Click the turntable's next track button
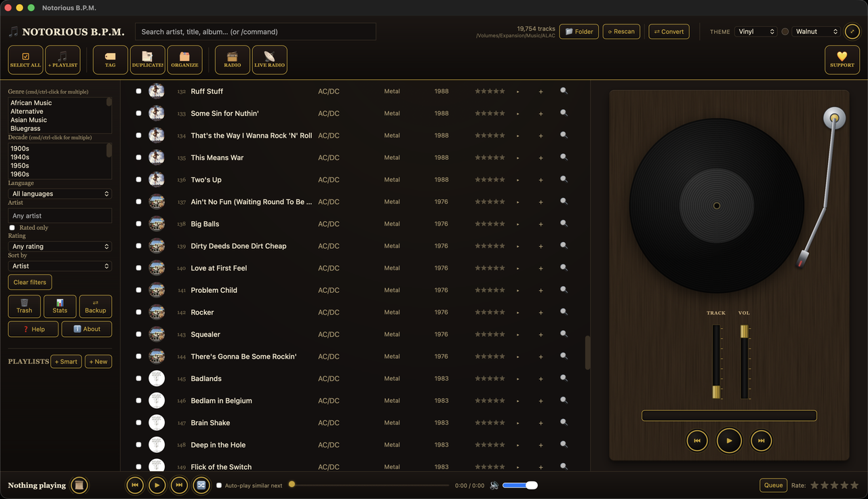The image size is (868, 499). click(x=762, y=441)
